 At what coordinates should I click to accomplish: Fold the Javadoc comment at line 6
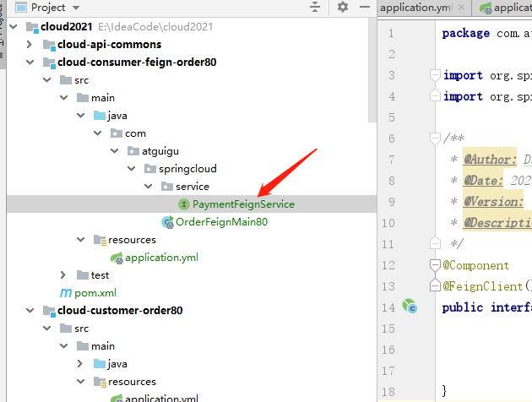click(435, 139)
